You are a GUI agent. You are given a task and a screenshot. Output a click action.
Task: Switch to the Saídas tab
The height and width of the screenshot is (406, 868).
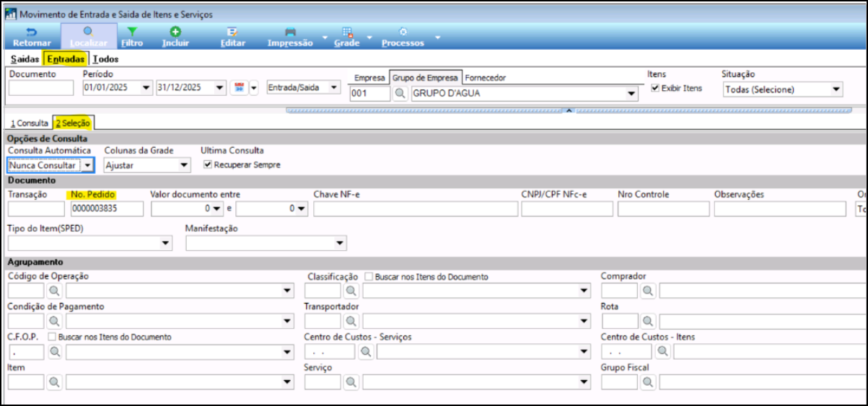coord(25,59)
